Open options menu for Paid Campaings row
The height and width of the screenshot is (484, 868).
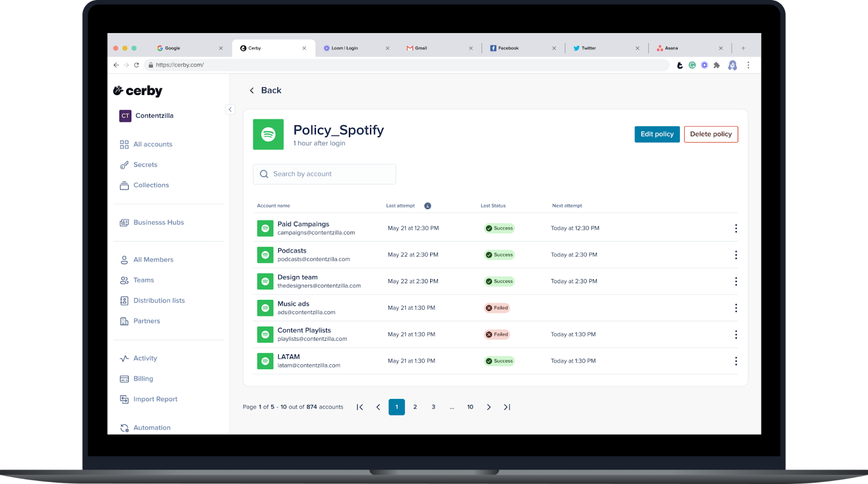tap(736, 228)
